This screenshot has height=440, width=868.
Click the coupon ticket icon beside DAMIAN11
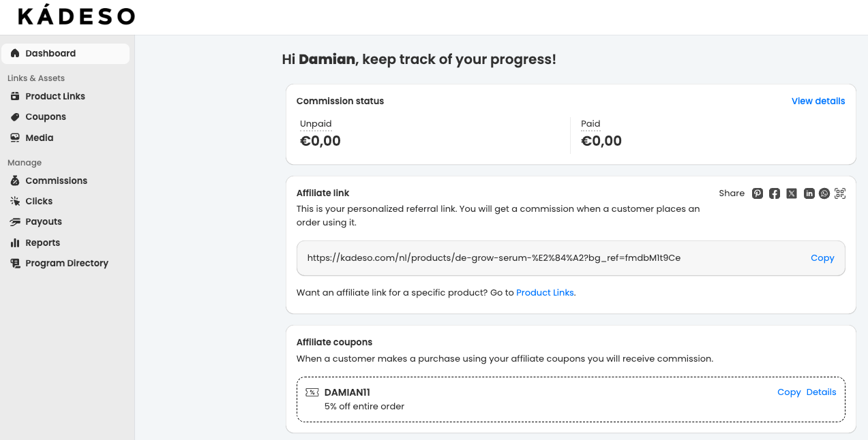click(312, 392)
